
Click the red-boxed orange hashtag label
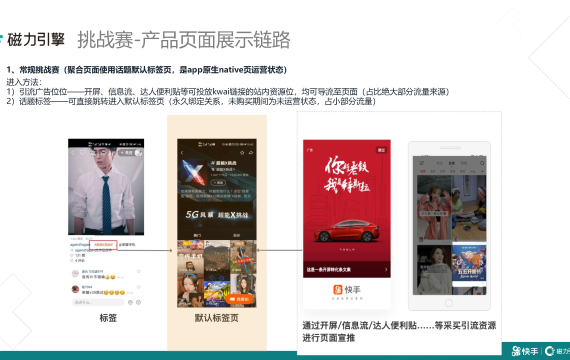pos(103,245)
